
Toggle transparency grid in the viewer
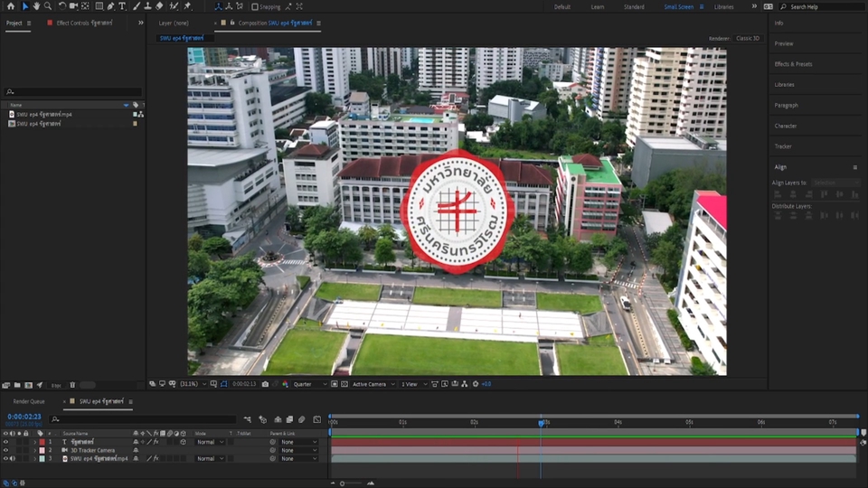[344, 384]
